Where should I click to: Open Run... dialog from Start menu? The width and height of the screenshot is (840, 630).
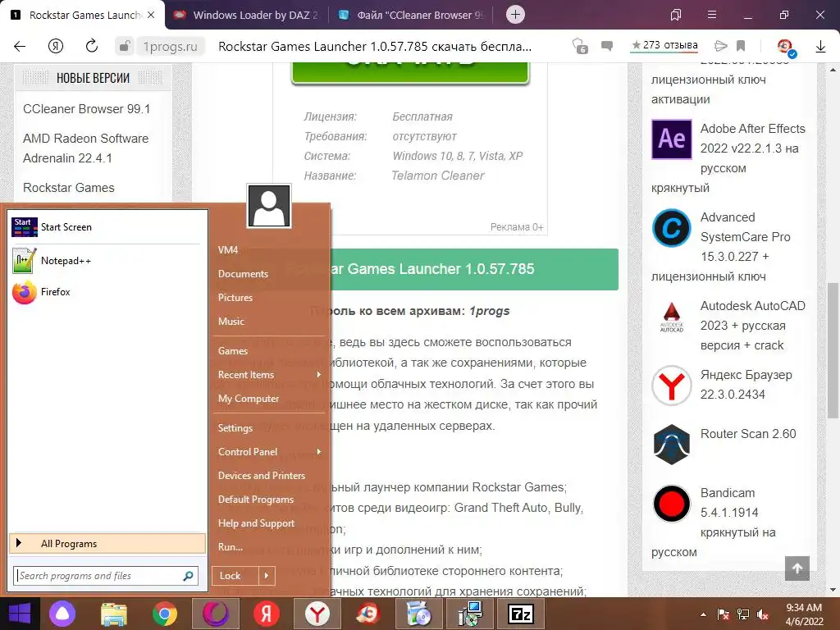pos(231,547)
